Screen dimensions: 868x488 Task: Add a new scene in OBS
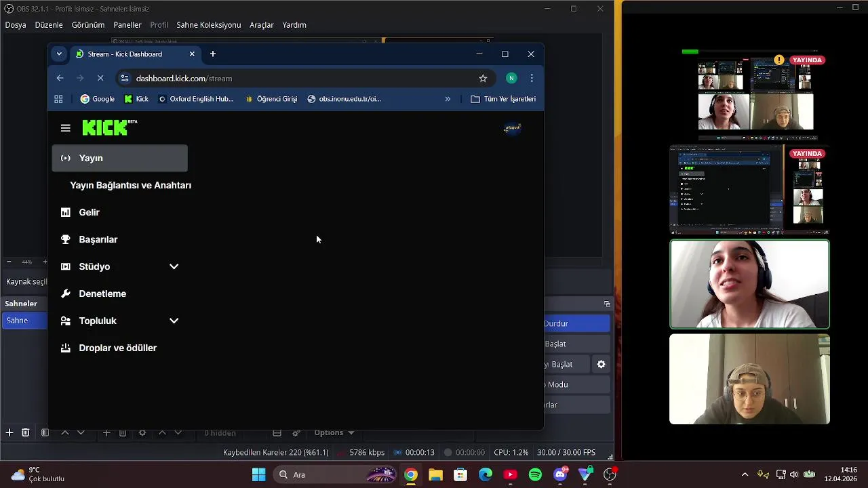(9, 432)
